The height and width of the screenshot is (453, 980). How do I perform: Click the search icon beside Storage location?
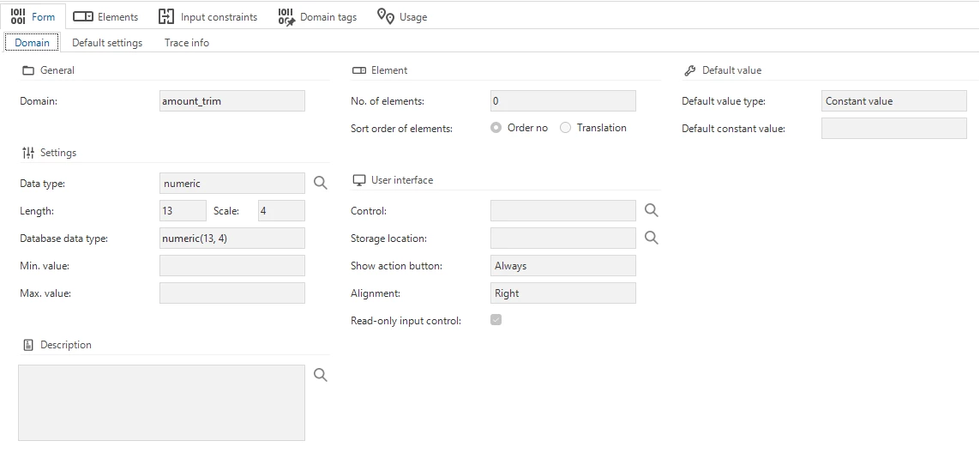pos(652,238)
